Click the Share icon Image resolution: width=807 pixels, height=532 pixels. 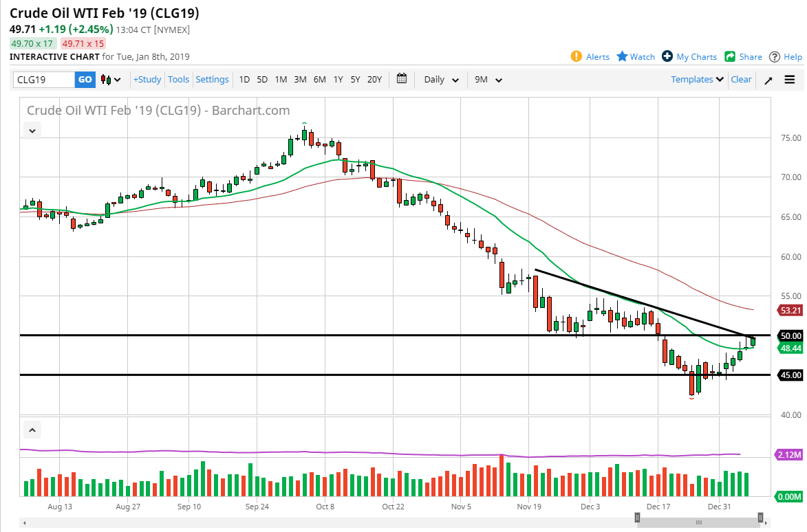(729, 56)
